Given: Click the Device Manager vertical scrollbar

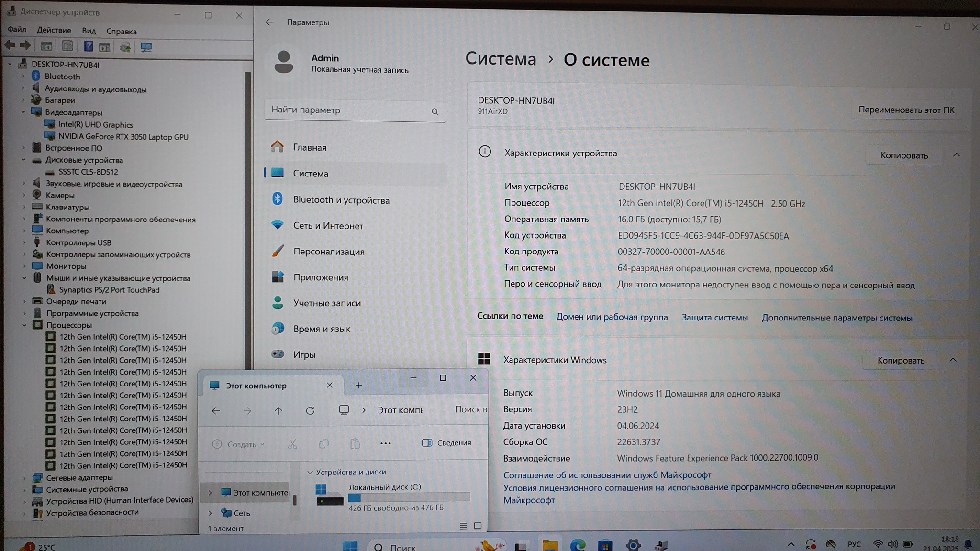Looking at the screenshot, I should (247, 215).
